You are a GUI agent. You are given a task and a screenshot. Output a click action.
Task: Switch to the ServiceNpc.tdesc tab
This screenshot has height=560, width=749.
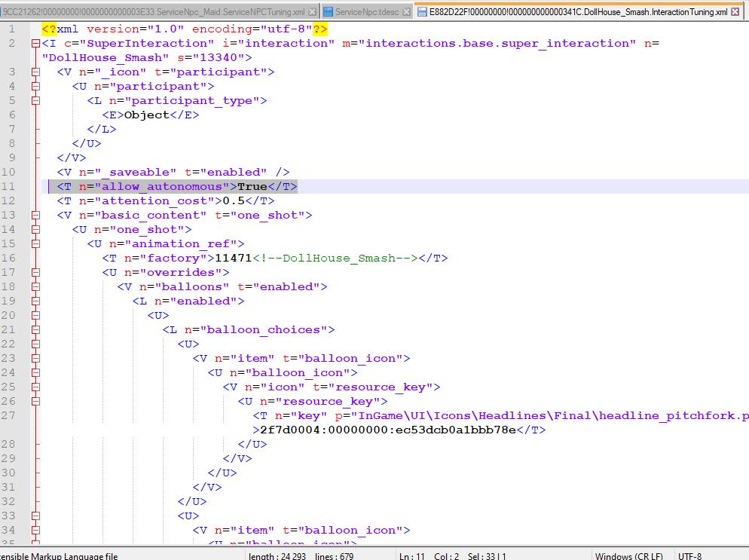[x=368, y=12]
